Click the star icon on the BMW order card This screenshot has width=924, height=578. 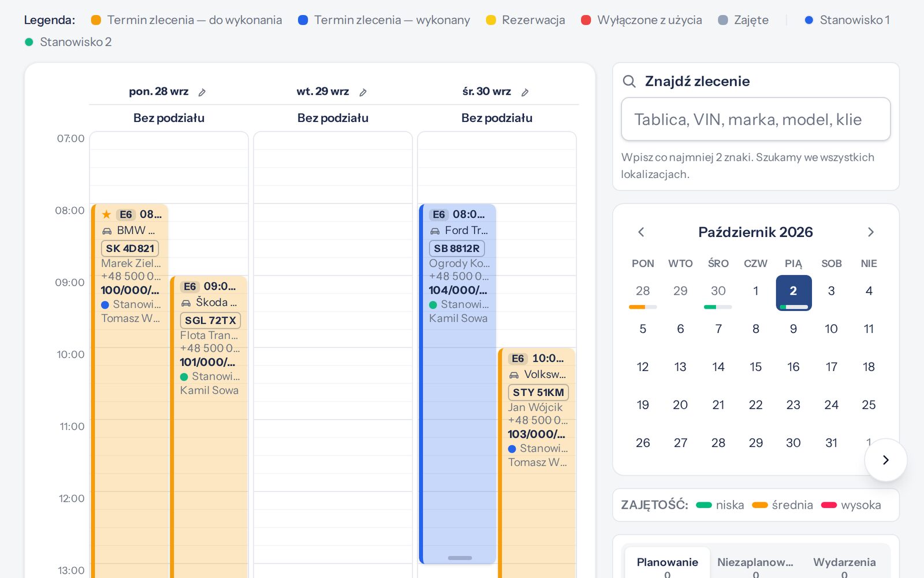(106, 214)
